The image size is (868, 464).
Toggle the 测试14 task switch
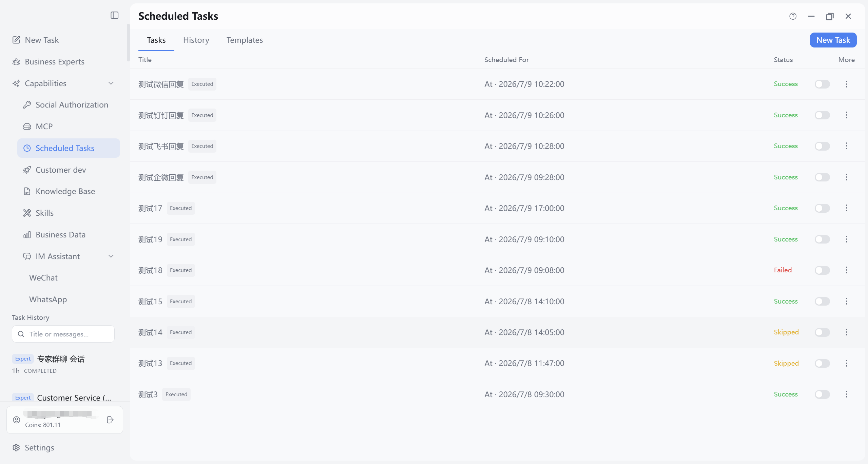coord(822,332)
